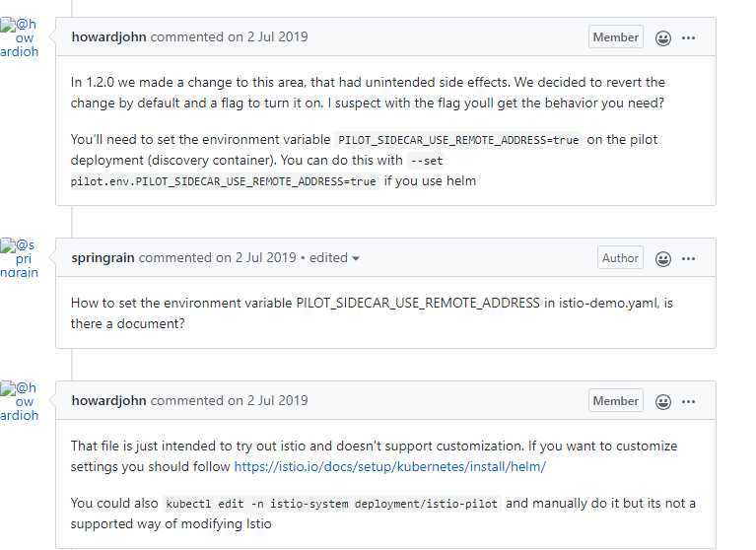Viewport: 756px width, 550px height.
Task: Open the istio.io helm install docs link
Action: coord(389,466)
